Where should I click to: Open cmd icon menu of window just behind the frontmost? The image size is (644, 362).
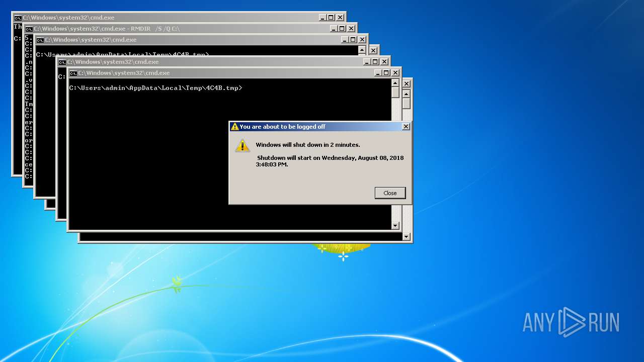point(62,62)
